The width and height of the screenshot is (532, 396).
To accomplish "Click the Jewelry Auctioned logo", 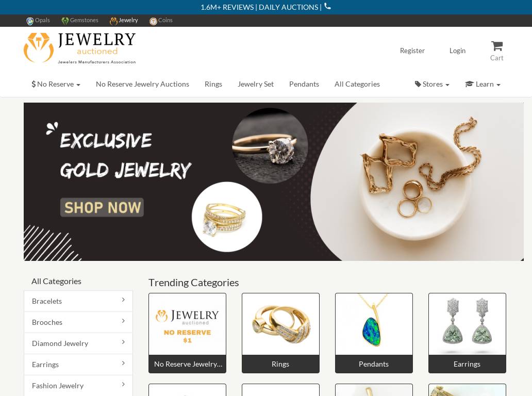I will 80,48.
